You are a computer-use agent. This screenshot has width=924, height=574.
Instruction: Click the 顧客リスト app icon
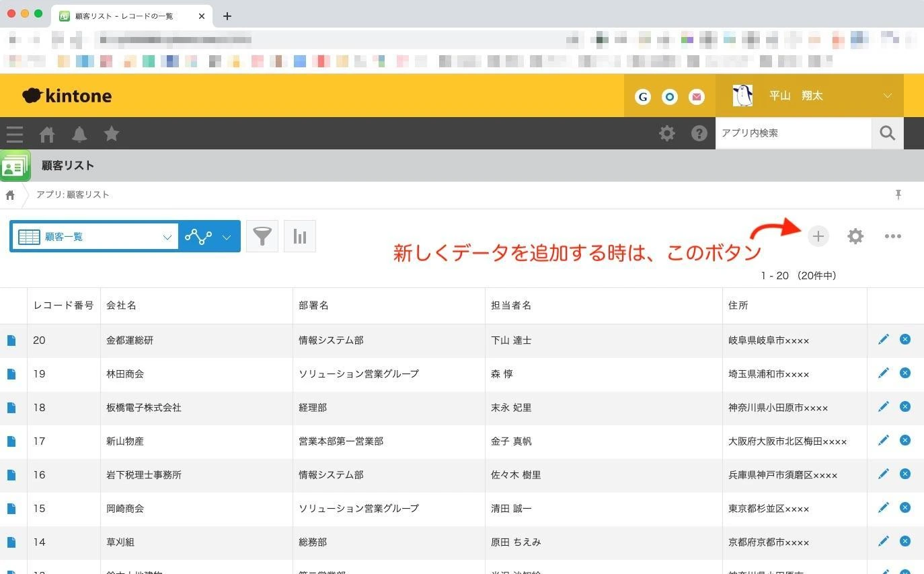[15, 166]
